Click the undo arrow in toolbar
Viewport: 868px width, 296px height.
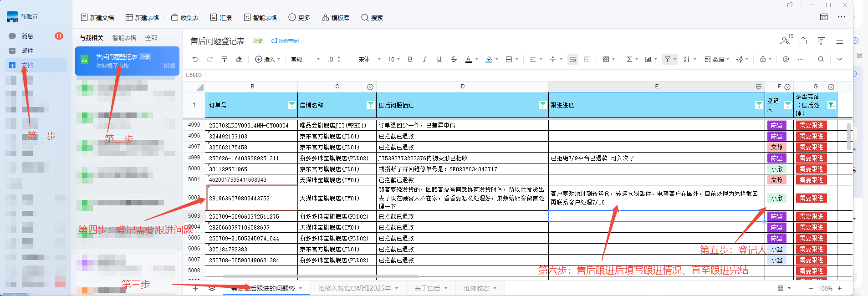(195, 59)
